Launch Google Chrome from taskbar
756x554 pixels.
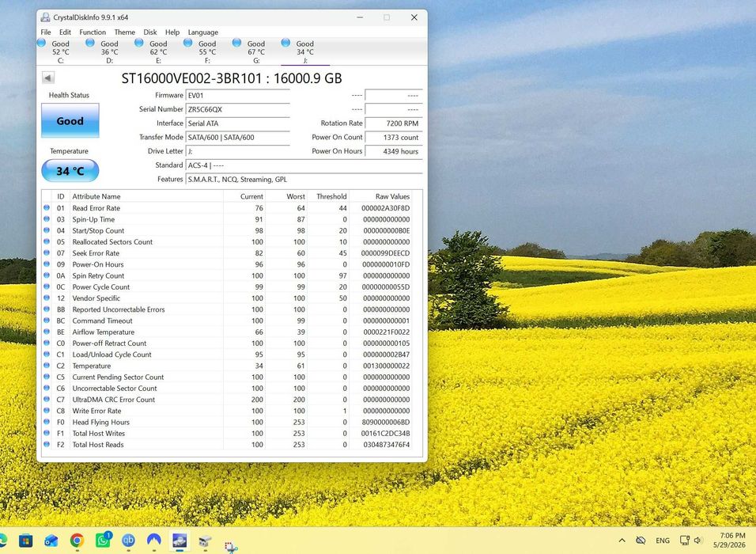point(77,541)
